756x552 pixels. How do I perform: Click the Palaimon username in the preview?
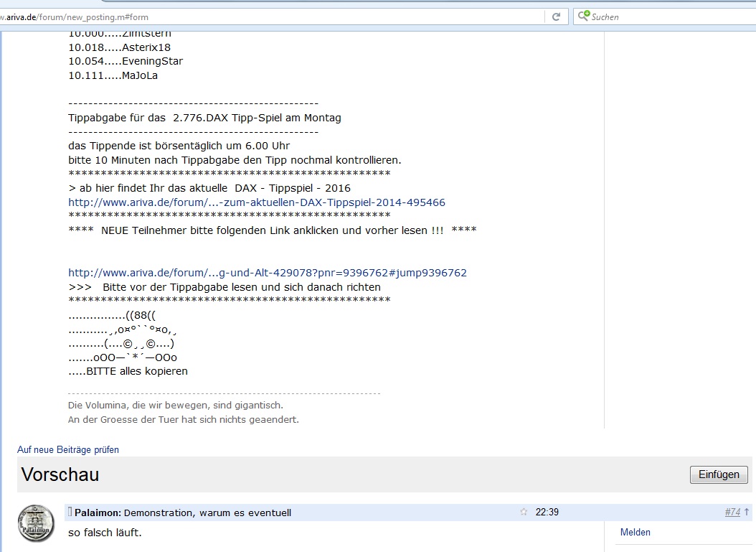tap(98, 513)
